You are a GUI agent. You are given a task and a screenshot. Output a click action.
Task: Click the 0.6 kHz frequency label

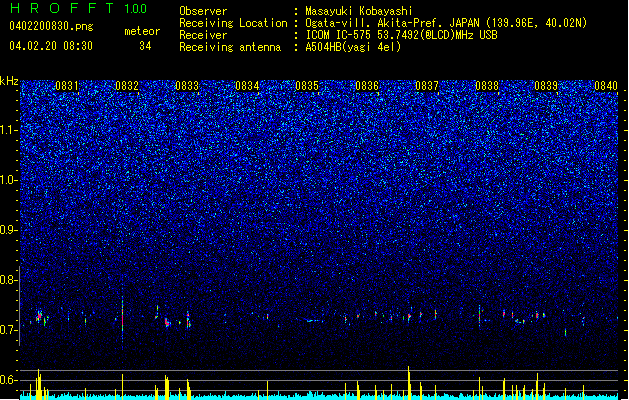(9, 380)
